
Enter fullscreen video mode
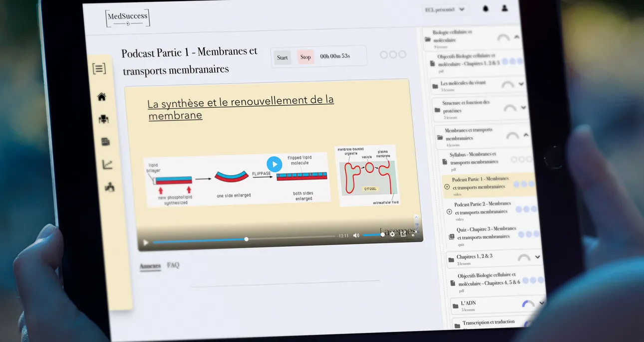pyautogui.click(x=414, y=233)
